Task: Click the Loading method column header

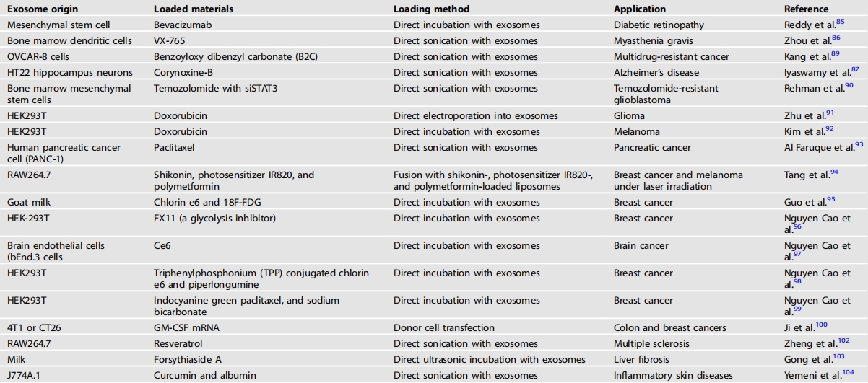Action: (x=431, y=9)
